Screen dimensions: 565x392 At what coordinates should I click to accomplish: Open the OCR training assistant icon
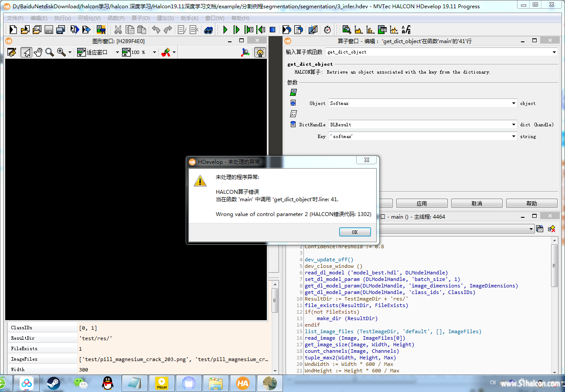point(406,30)
